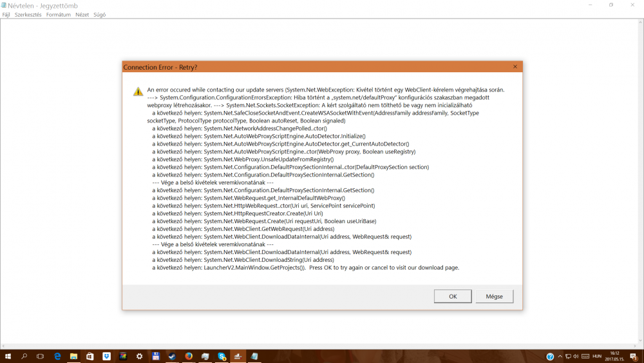Image resolution: width=644 pixels, height=363 pixels.
Task: Open the Fájl menu
Action: click(6, 15)
